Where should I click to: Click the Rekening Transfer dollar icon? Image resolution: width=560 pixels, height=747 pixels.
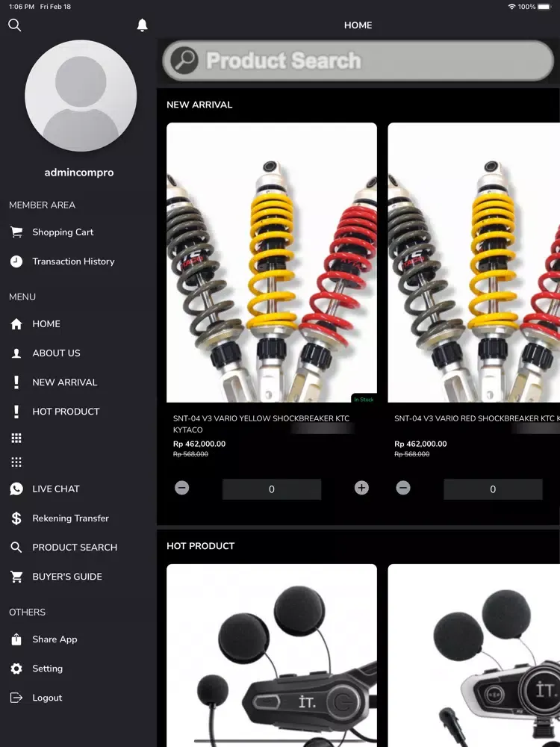(16, 518)
